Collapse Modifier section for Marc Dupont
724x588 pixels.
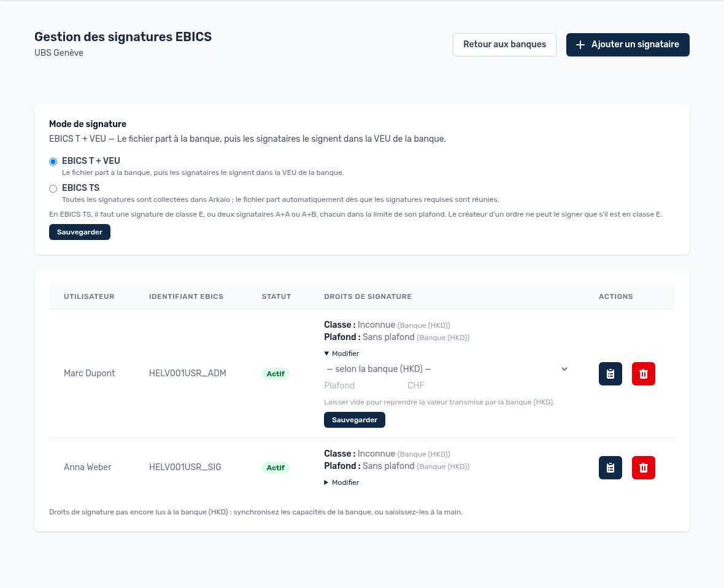coord(342,354)
